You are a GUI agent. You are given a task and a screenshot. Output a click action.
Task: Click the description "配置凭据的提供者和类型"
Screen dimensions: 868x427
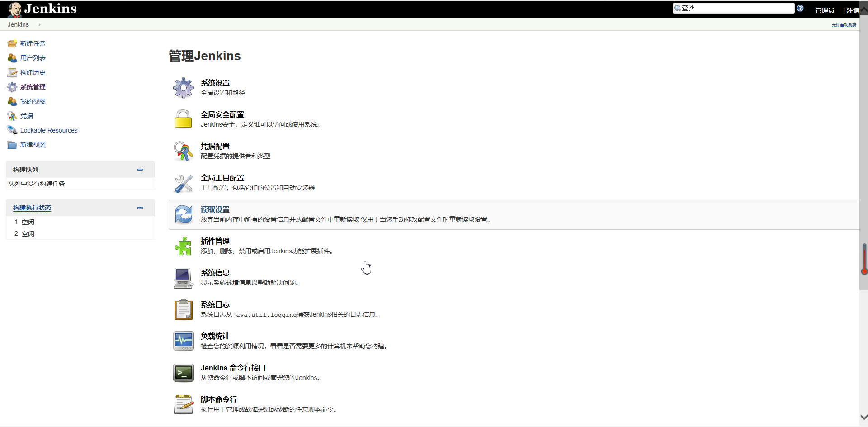(236, 156)
